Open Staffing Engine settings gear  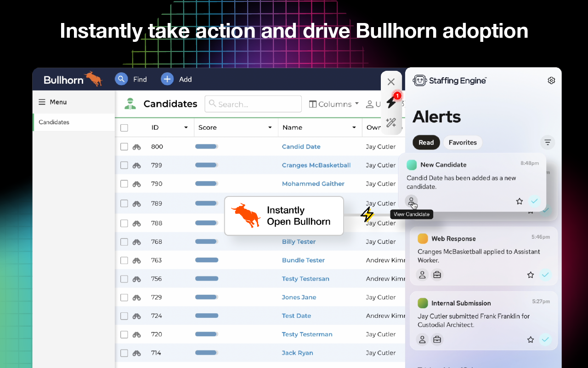pyautogui.click(x=551, y=80)
